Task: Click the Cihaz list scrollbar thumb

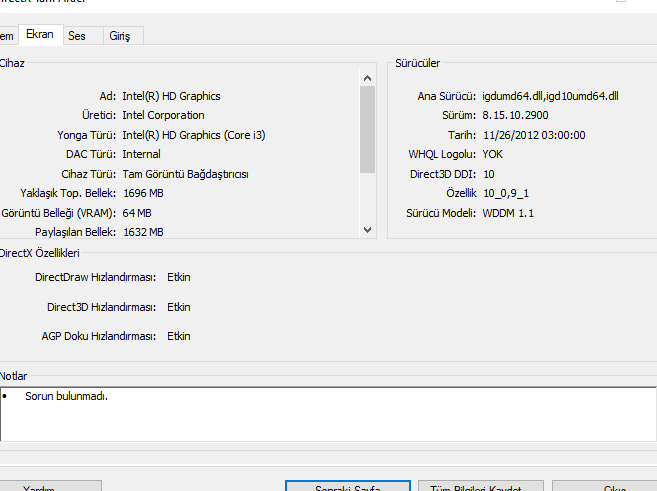Action: [367, 129]
